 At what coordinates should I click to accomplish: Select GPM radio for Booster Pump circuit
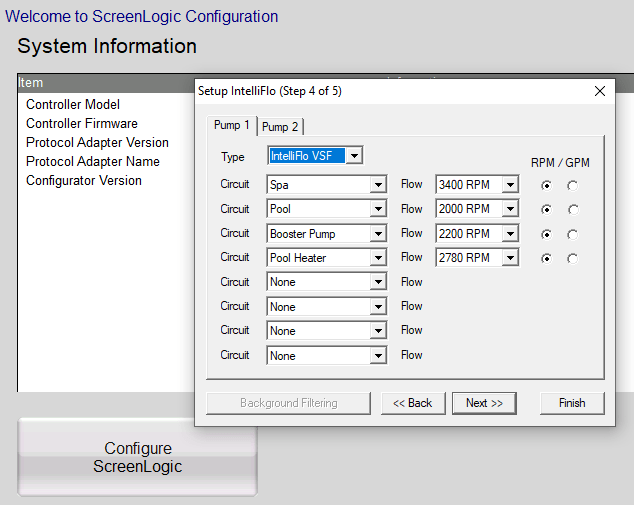pyautogui.click(x=573, y=234)
